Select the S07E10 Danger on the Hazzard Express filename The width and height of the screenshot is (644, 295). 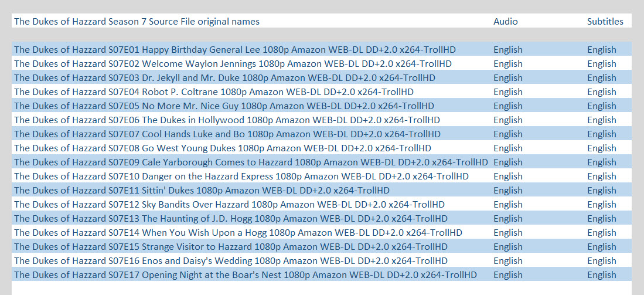click(x=241, y=177)
